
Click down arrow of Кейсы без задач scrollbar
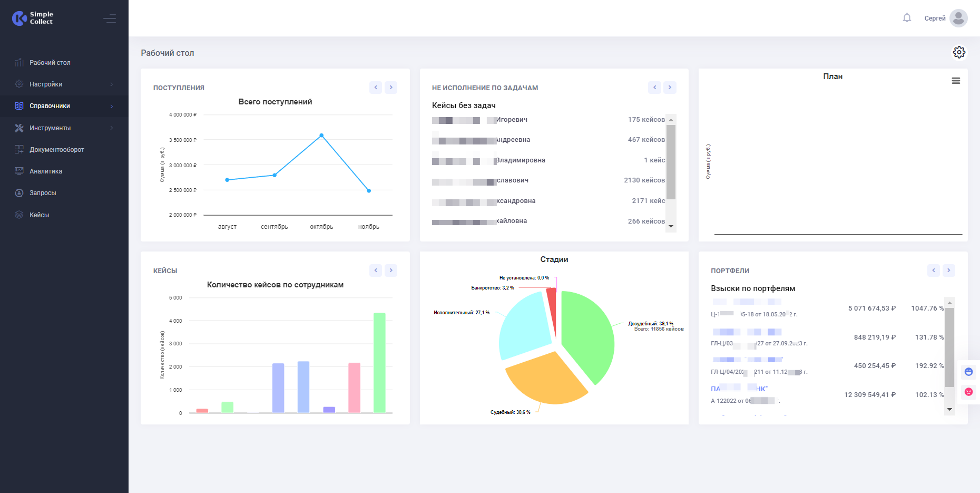click(671, 227)
